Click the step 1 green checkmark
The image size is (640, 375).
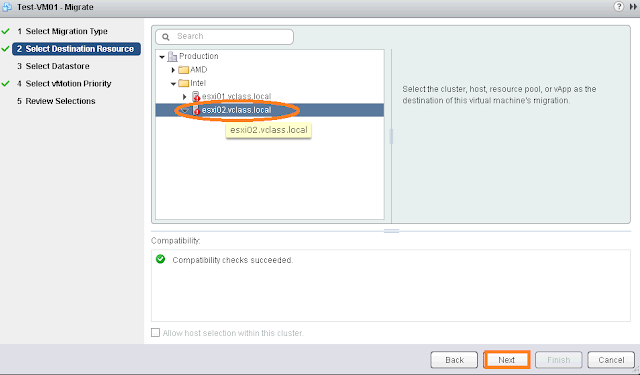click(5, 31)
